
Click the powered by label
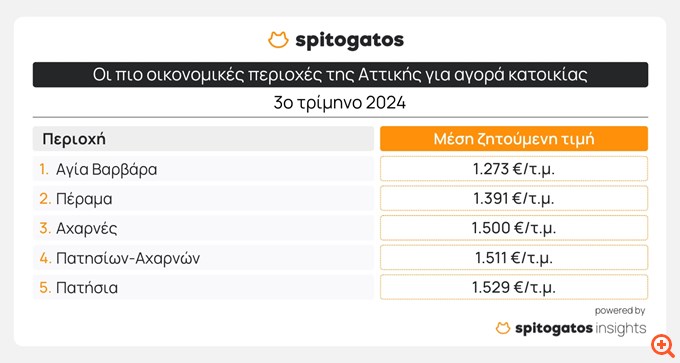(620, 311)
